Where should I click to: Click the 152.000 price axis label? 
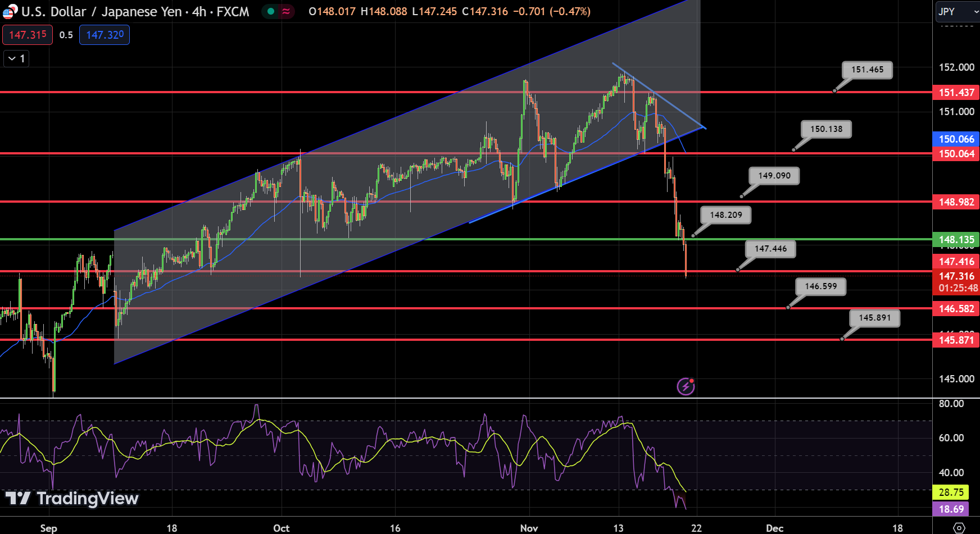click(956, 67)
